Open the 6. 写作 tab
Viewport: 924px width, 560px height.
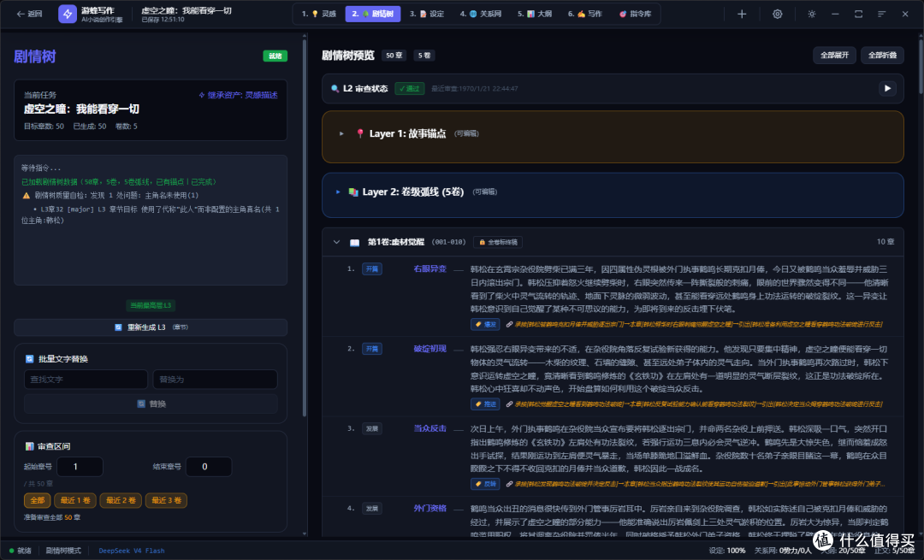click(x=584, y=15)
